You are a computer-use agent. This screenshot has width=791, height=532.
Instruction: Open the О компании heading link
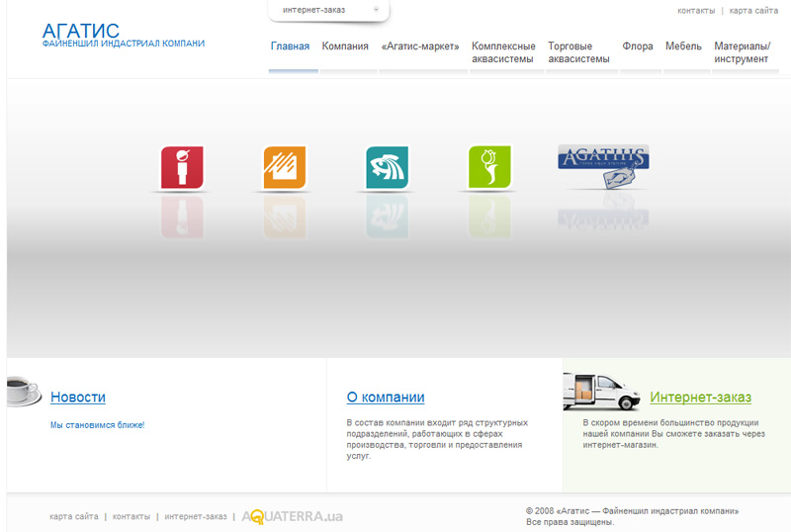pyautogui.click(x=386, y=398)
